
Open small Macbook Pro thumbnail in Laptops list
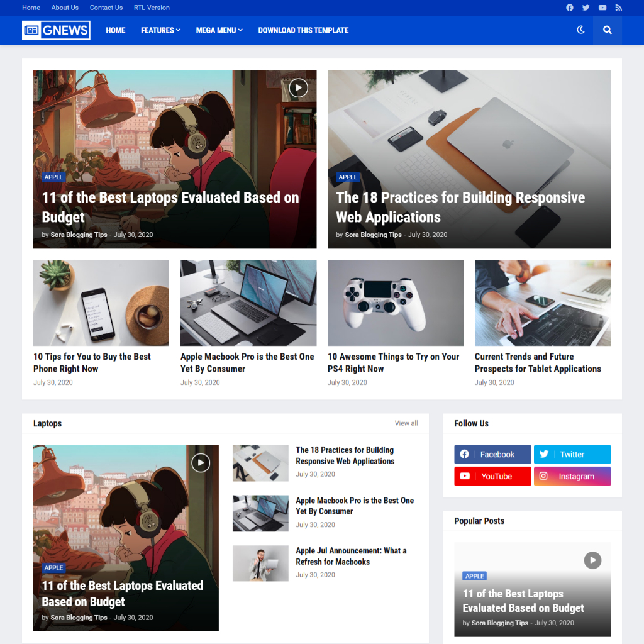pos(260,513)
